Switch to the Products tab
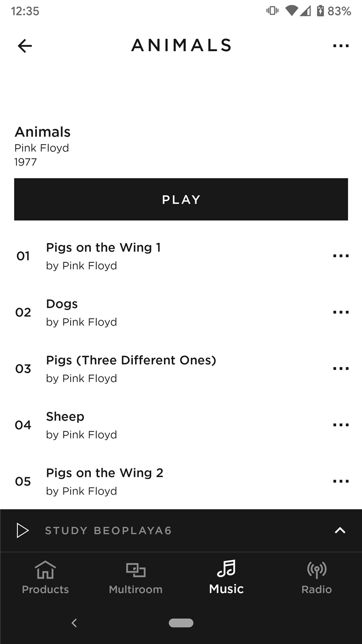This screenshot has width=362, height=644. pos(45,577)
